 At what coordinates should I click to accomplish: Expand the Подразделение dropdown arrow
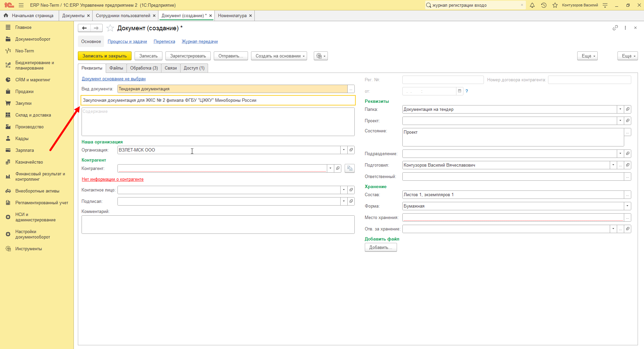(x=620, y=154)
